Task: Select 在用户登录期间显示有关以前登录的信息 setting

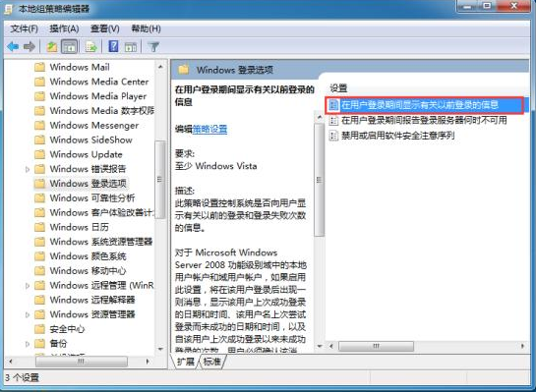Action: (424, 105)
